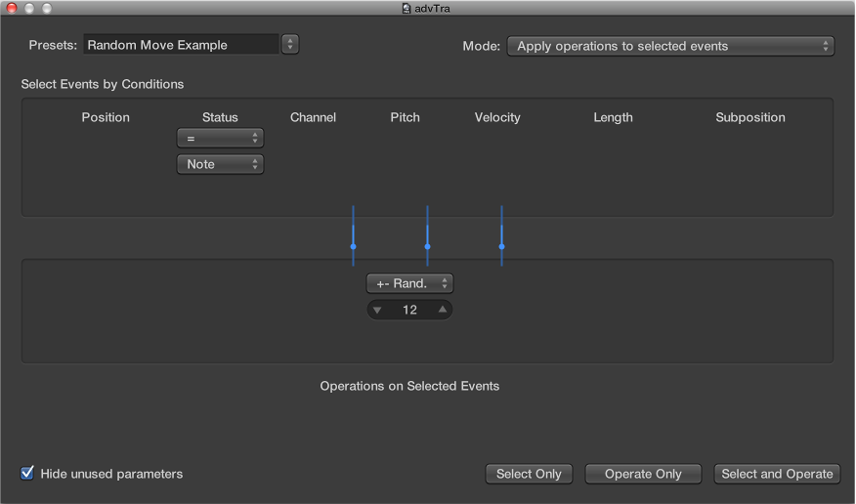Click the Select and Operate button
The width and height of the screenshot is (856, 504).
777,474
